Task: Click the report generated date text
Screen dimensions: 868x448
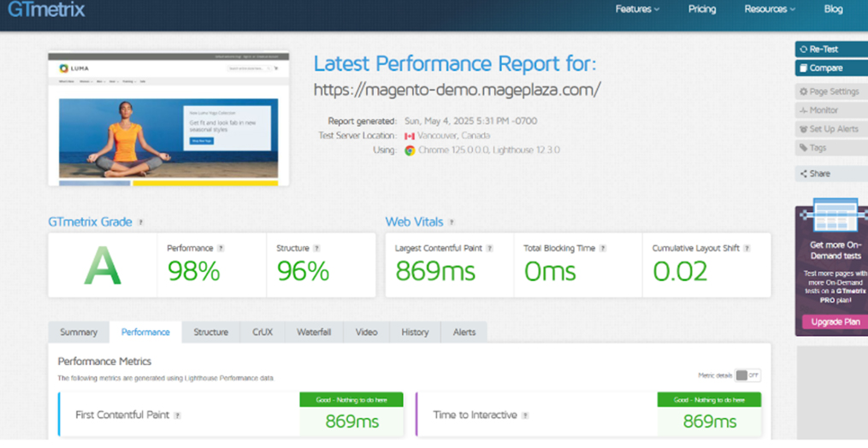Action: tap(470, 121)
